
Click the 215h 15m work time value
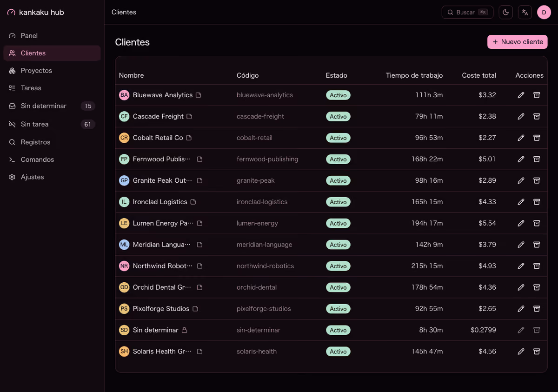point(427,266)
